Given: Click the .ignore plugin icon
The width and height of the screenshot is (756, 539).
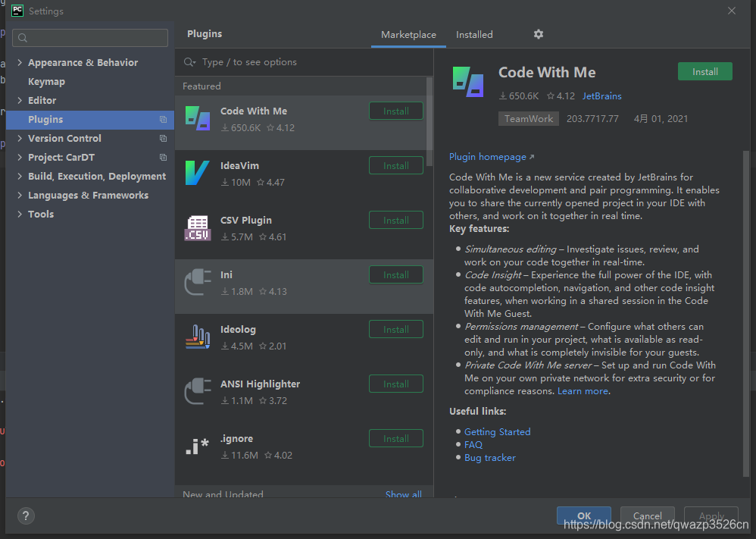Looking at the screenshot, I should pyautogui.click(x=198, y=447).
